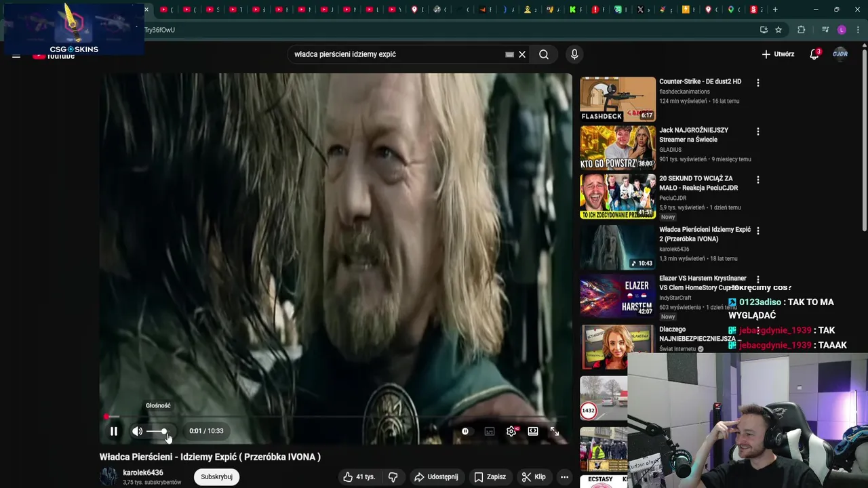Screen dimensions: 868x488
Task: Click the volume slider handle
Action: tap(164, 431)
